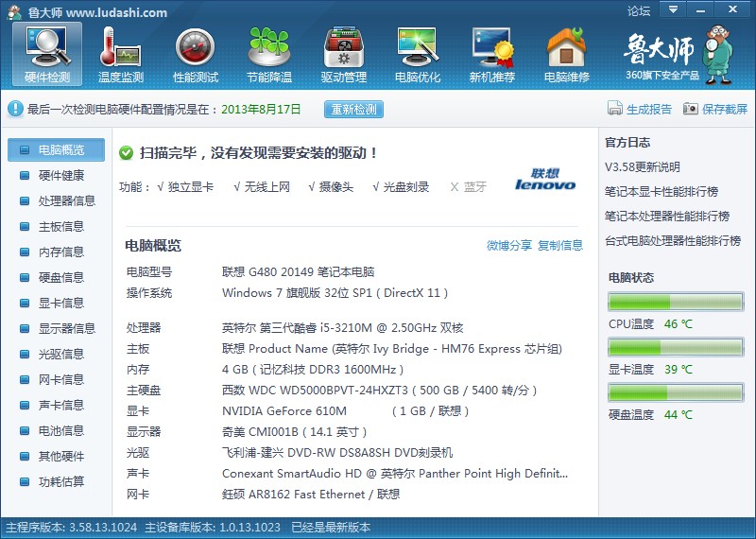Click the AR8162 Fast Ethernet network card value
This screenshot has width=756, height=539.
(311, 495)
